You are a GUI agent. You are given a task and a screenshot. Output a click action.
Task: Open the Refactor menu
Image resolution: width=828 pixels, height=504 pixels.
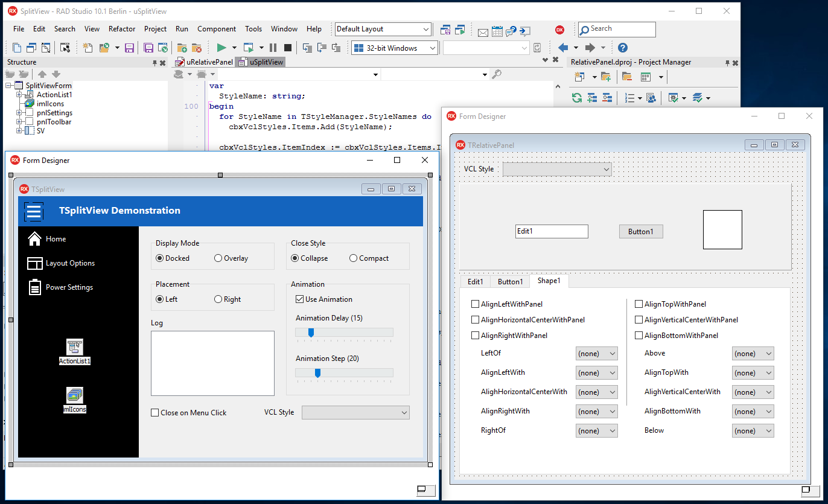pyautogui.click(x=122, y=29)
